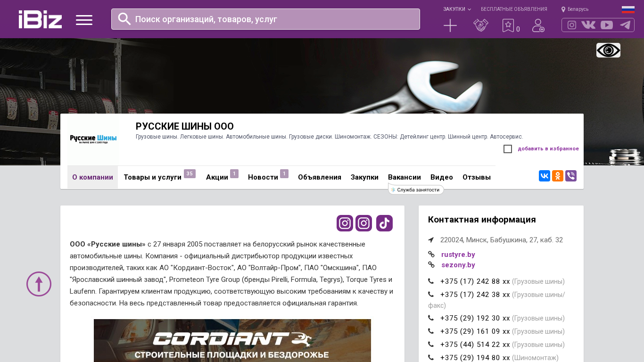The height and width of the screenshot is (362, 644).
Task: Focus the organization search field
Action: [x=265, y=19]
